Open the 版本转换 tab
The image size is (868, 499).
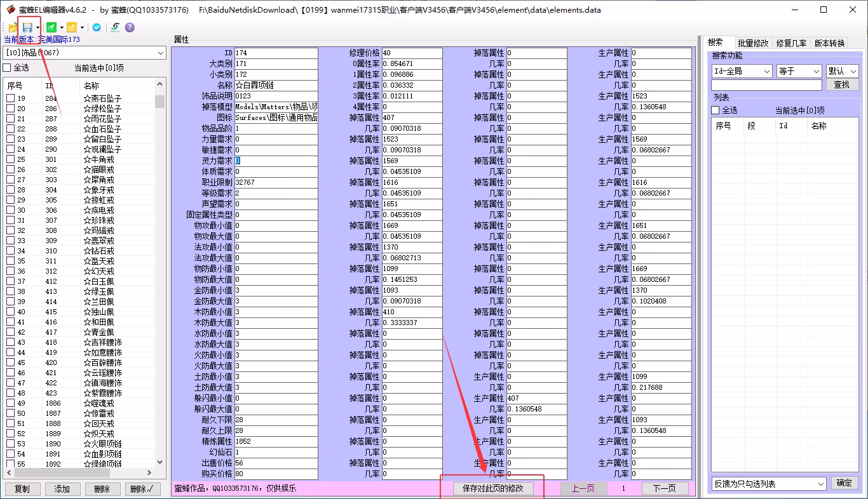point(829,43)
